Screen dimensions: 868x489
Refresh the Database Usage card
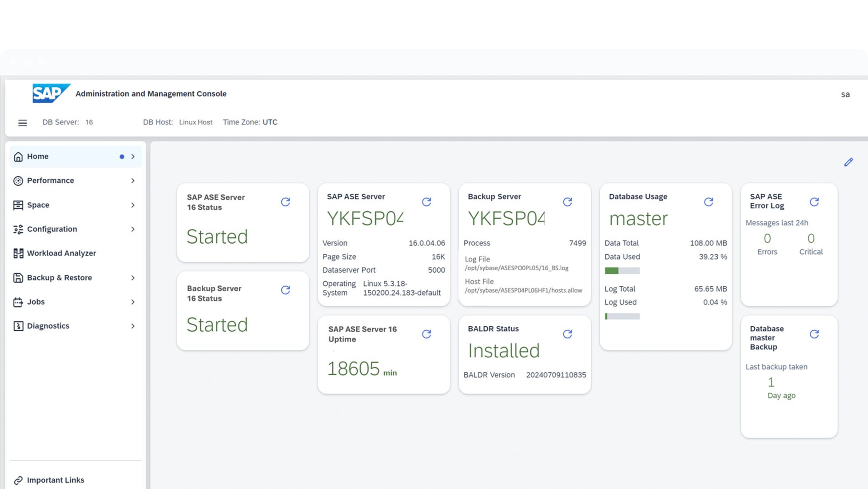(x=709, y=202)
